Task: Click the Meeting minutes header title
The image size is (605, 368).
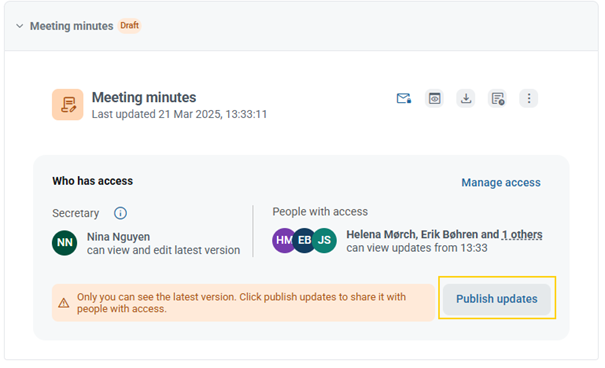Action: 72,26
